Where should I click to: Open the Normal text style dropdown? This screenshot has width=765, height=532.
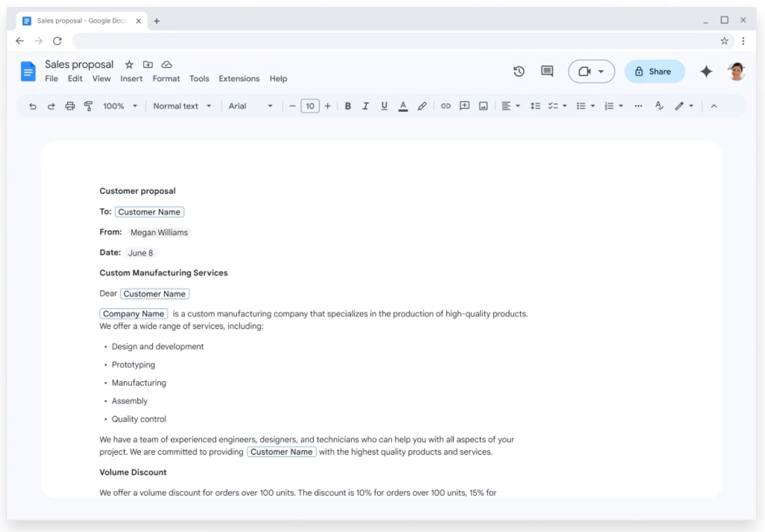click(182, 106)
